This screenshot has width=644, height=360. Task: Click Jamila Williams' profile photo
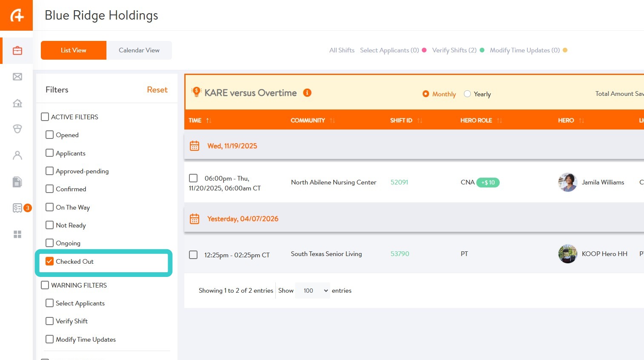click(x=567, y=182)
